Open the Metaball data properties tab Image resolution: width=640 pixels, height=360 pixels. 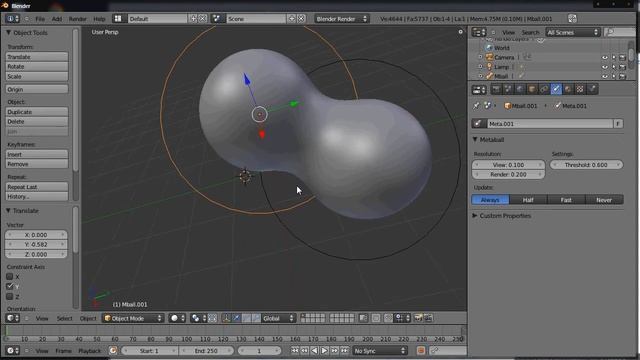(556, 89)
